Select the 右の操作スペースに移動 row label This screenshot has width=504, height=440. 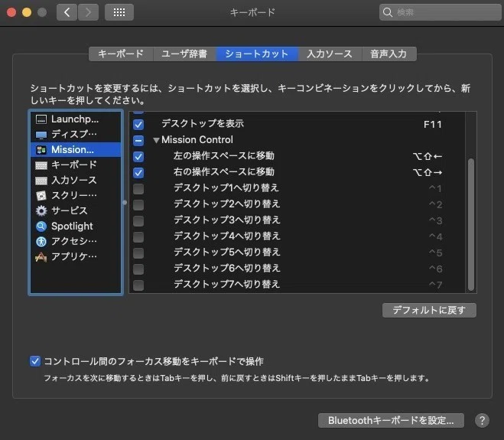click(x=224, y=172)
